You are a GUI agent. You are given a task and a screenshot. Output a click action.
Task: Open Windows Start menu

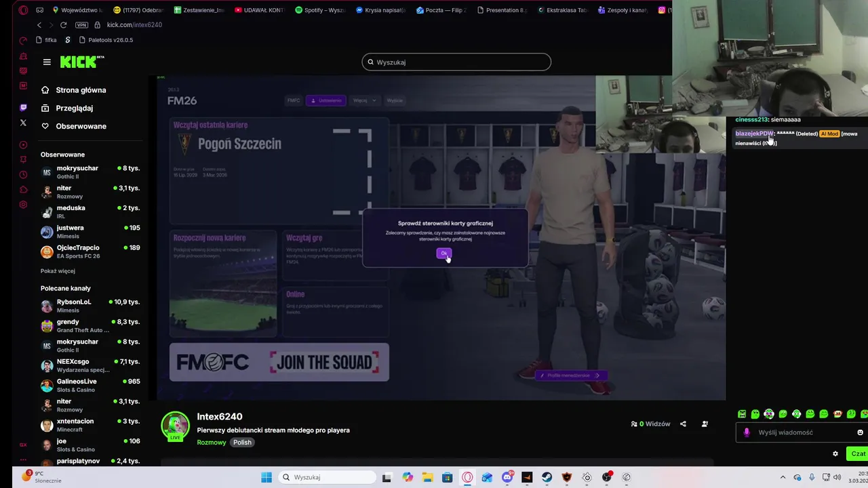267,477
